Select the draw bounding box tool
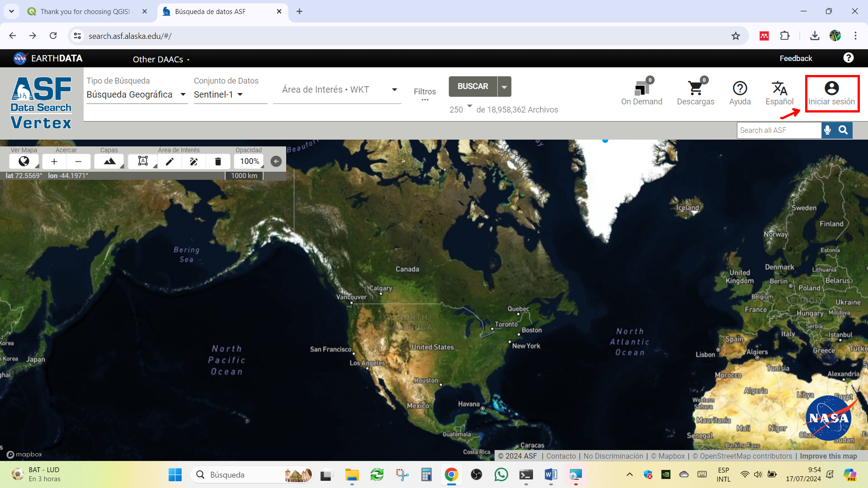 pos(143,161)
